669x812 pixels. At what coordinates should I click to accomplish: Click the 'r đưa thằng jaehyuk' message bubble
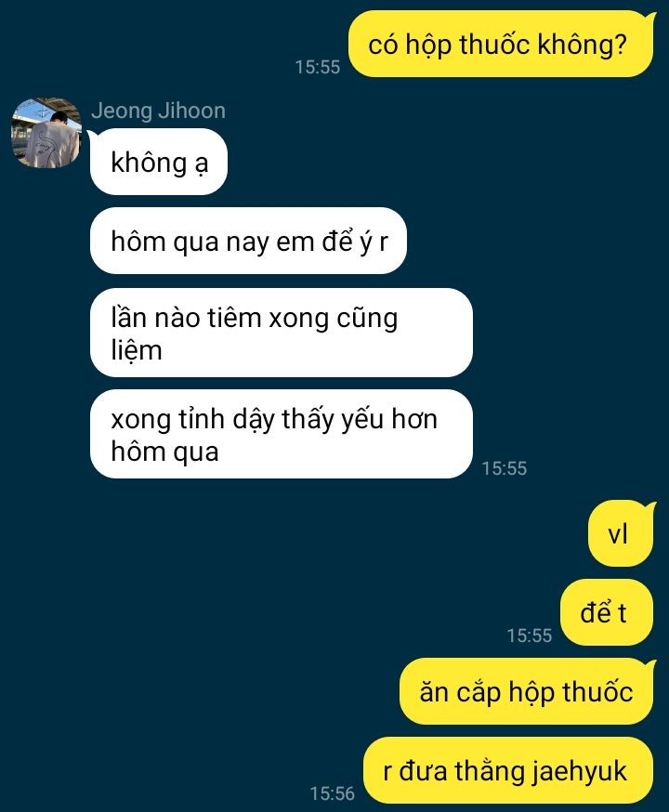pos(508,770)
